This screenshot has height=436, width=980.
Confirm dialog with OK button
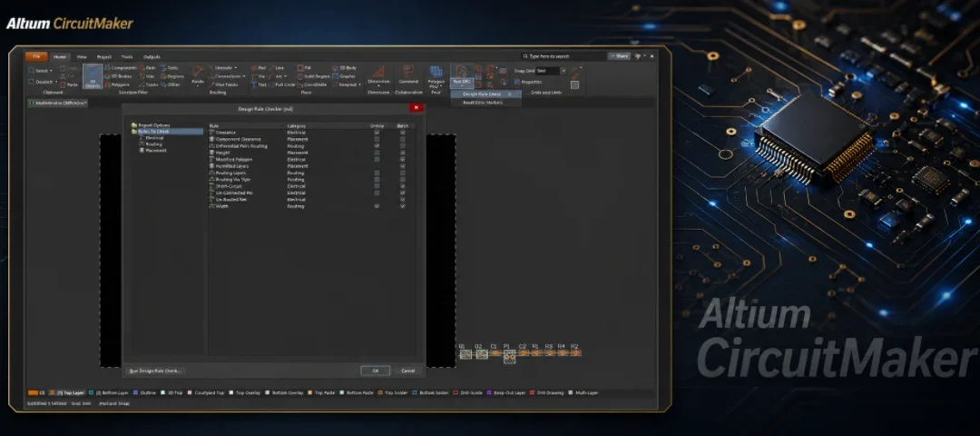click(x=376, y=371)
